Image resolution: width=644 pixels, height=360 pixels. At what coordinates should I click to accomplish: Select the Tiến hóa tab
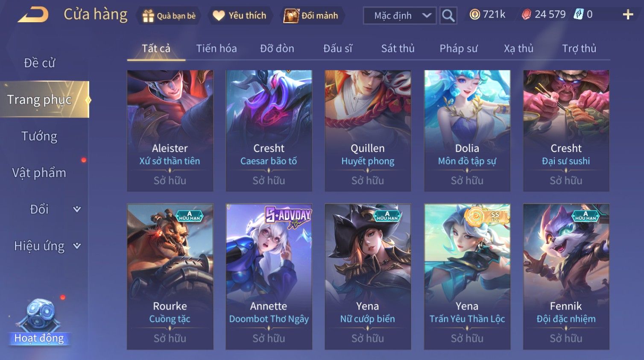click(216, 48)
